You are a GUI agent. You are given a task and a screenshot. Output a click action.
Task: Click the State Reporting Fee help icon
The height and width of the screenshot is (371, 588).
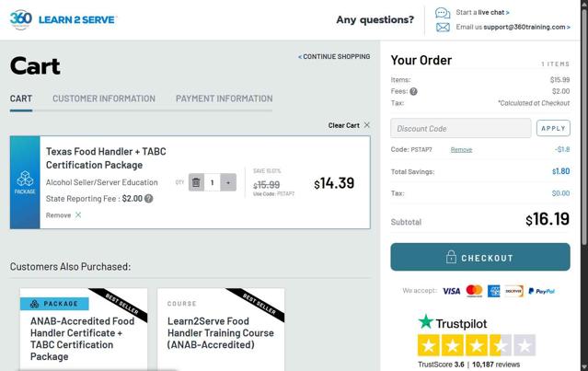(149, 198)
